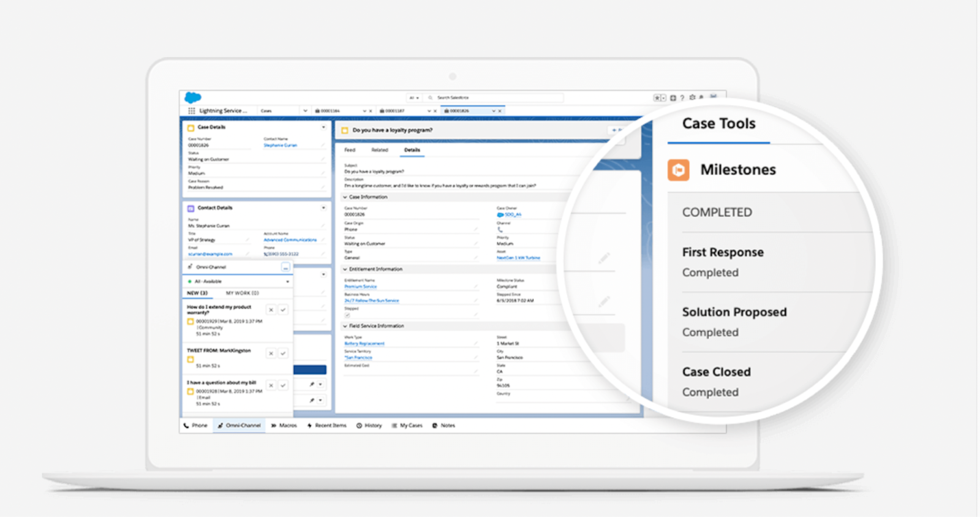980x517 pixels.
Task: Toggle the Stopped checkbox
Action: [x=347, y=315]
